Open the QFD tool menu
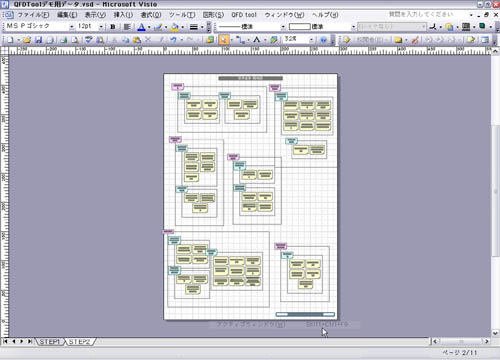The width and height of the screenshot is (500, 360). point(244,15)
